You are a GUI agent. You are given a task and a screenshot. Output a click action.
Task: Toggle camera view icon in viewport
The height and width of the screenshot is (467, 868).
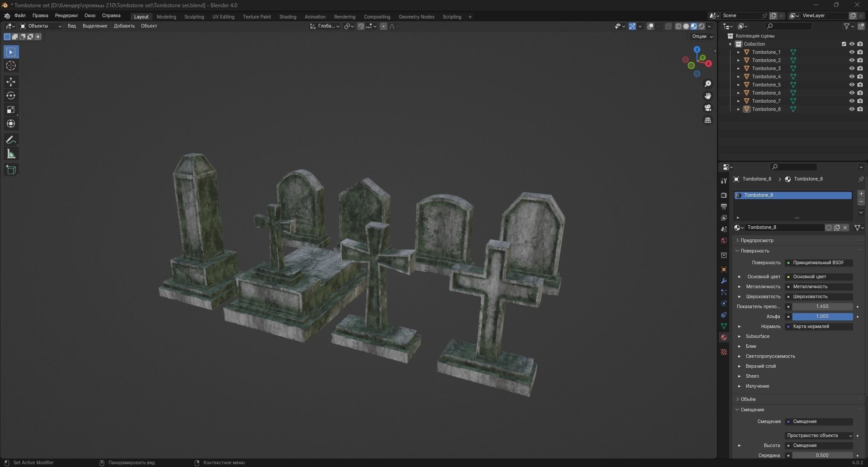pyautogui.click(x=708, y=108)
